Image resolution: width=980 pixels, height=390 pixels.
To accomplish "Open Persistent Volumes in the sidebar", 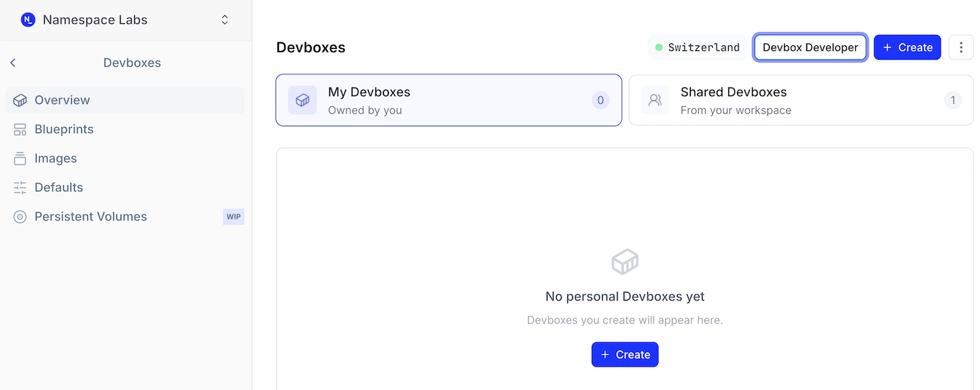I will 125,216.
